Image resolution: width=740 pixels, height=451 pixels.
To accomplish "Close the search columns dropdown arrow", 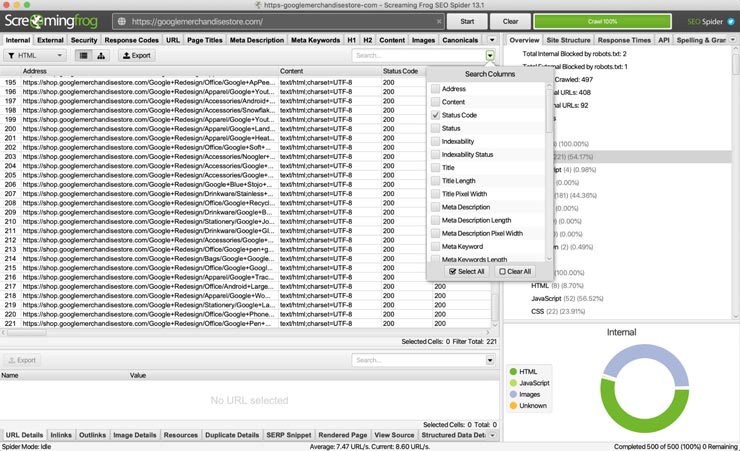I will 490,56.
